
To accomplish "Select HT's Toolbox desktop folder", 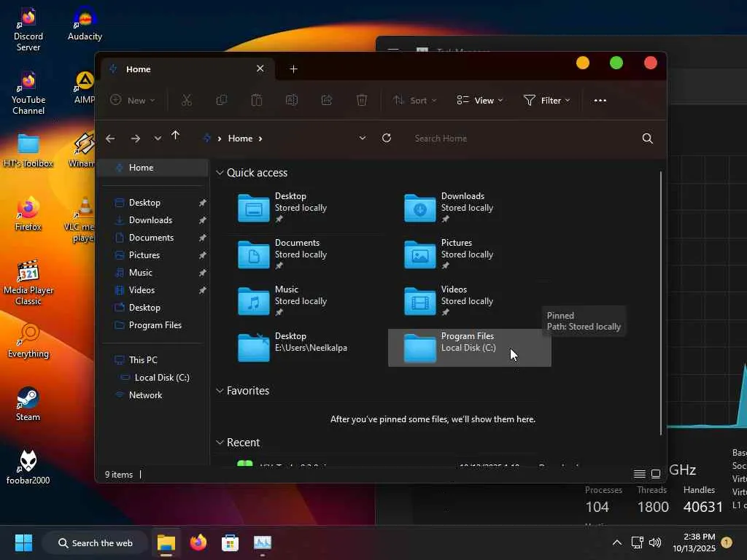I will click(28, 150).
